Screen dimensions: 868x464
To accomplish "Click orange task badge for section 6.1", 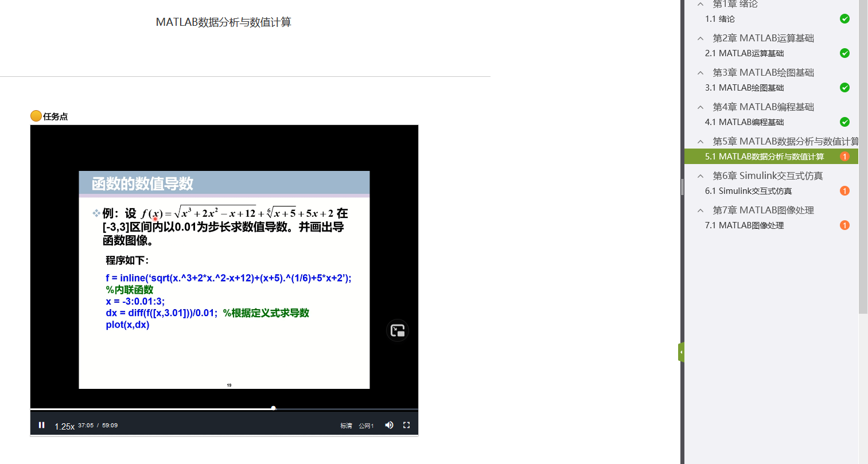I will coord(844,191).
